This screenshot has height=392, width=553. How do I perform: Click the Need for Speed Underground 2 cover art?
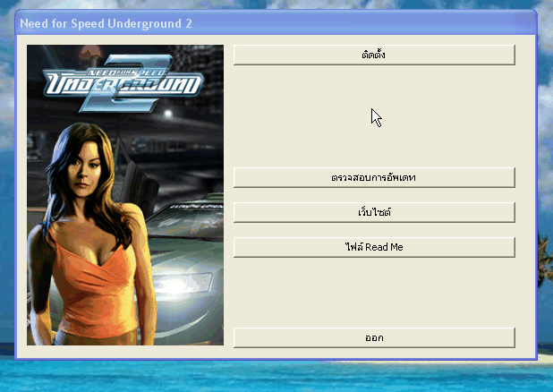pos(125,195)
